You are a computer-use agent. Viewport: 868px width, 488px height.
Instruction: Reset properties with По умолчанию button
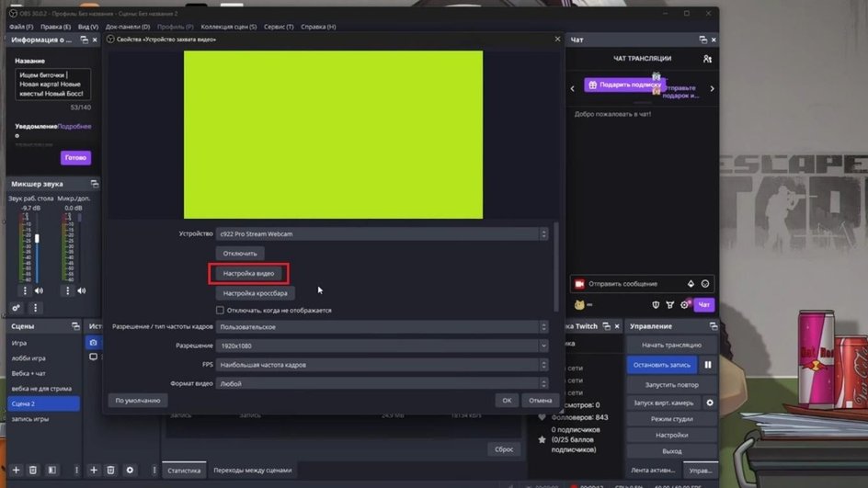coord(138,401)
